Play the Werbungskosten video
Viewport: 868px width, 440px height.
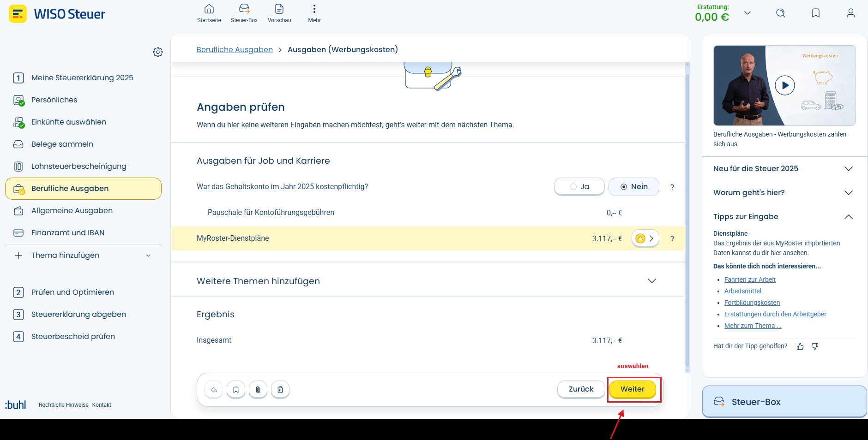[785, 85]
